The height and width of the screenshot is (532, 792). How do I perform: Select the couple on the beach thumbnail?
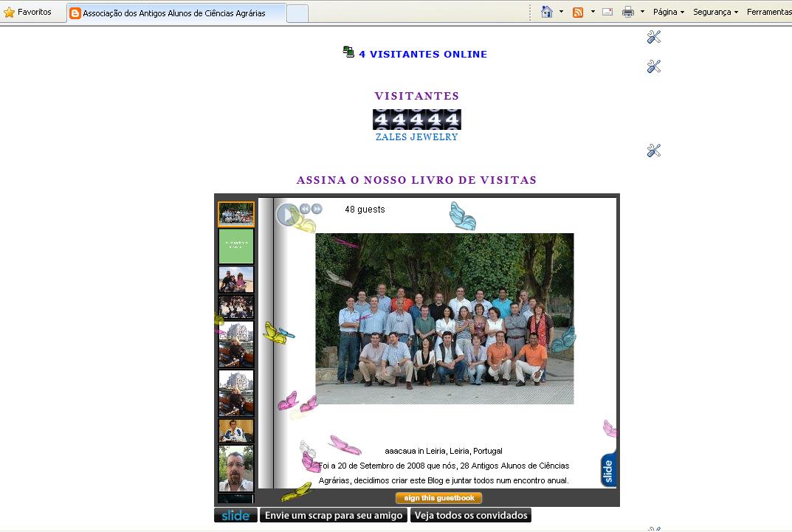236,280
